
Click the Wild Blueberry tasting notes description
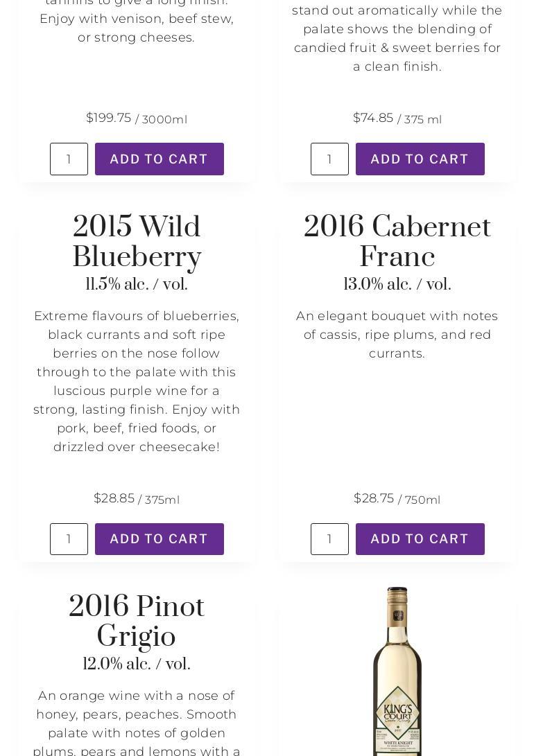click(x=137, y=381)
